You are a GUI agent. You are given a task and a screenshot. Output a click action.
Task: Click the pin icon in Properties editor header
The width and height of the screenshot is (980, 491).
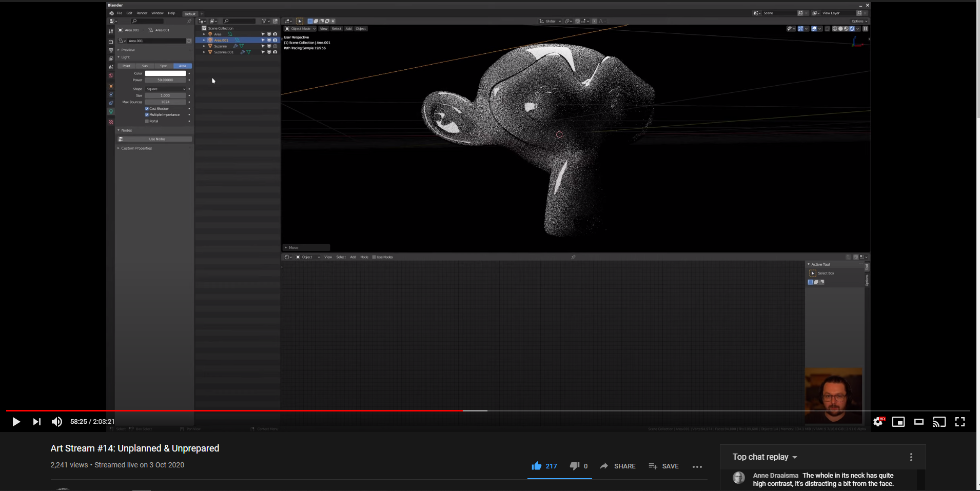pyautogui.click(x=189, y=21)
